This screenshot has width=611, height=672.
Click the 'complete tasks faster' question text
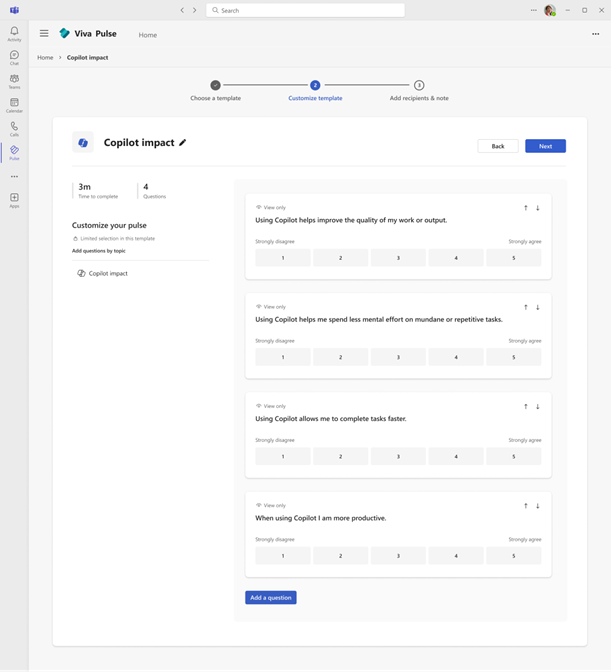point(331,419)
